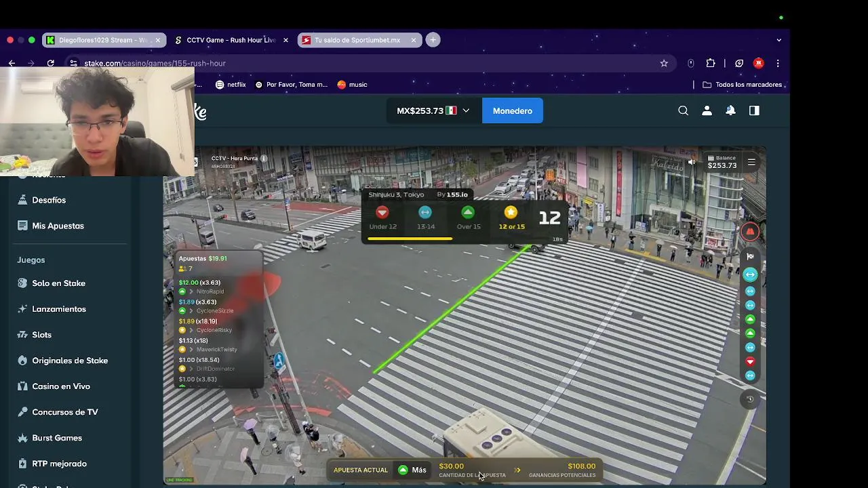Click the $30.00 bet amount field
Viewport: 868px width, 488px height.
[x=471, y=470]
